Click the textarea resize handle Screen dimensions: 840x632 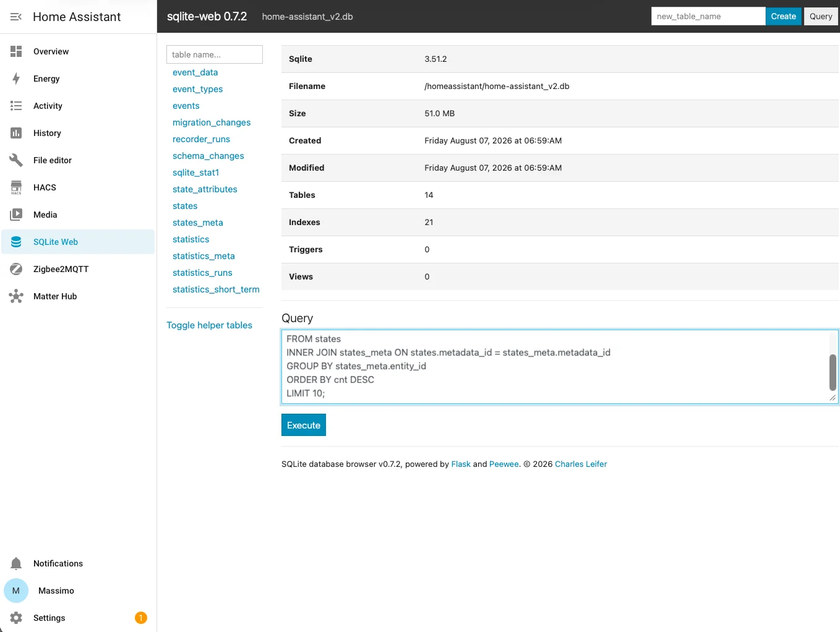(x=833, y=398)
